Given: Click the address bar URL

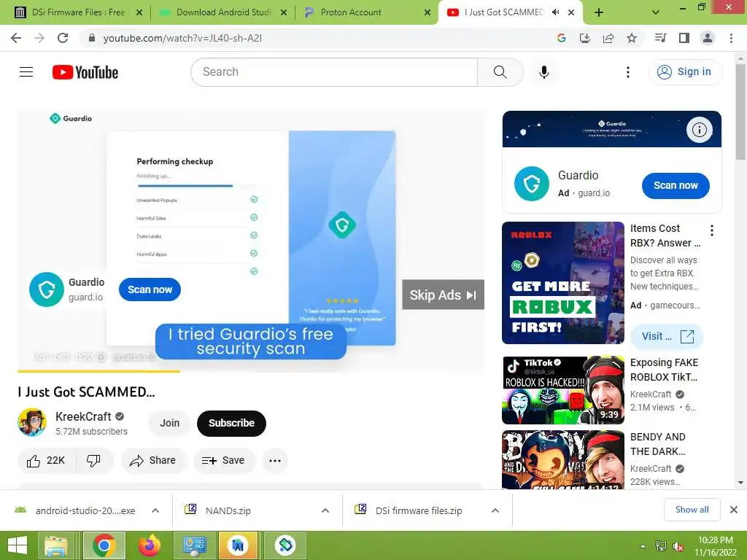Looking at the screenshot, I should click(182, 38).
